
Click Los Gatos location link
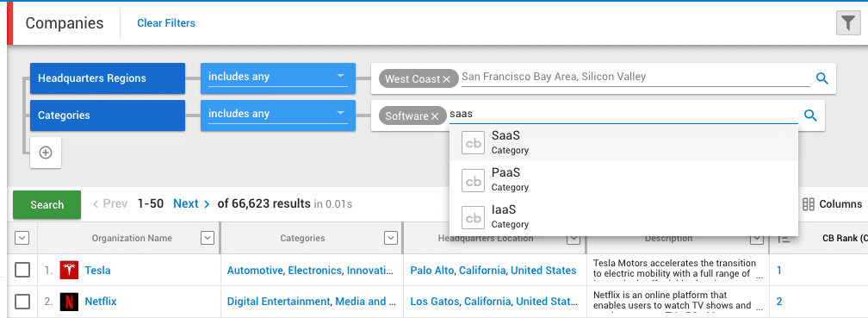pyautogui.click(x=435, y=302)
